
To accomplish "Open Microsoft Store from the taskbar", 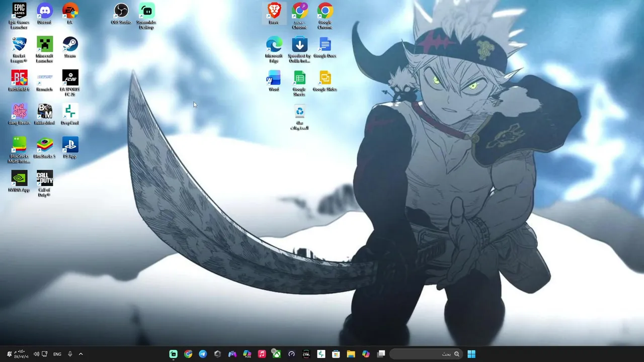I will pos(336,354).
